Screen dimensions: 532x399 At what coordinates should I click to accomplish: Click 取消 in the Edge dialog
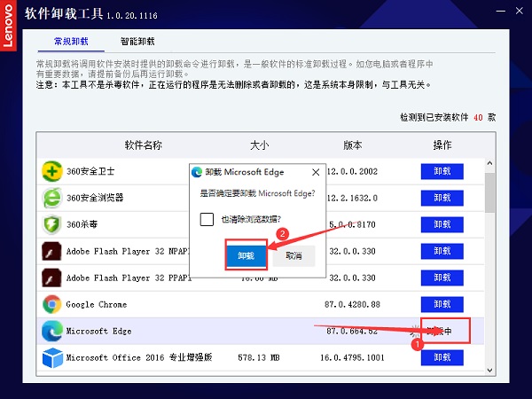(x=293, y=255)
